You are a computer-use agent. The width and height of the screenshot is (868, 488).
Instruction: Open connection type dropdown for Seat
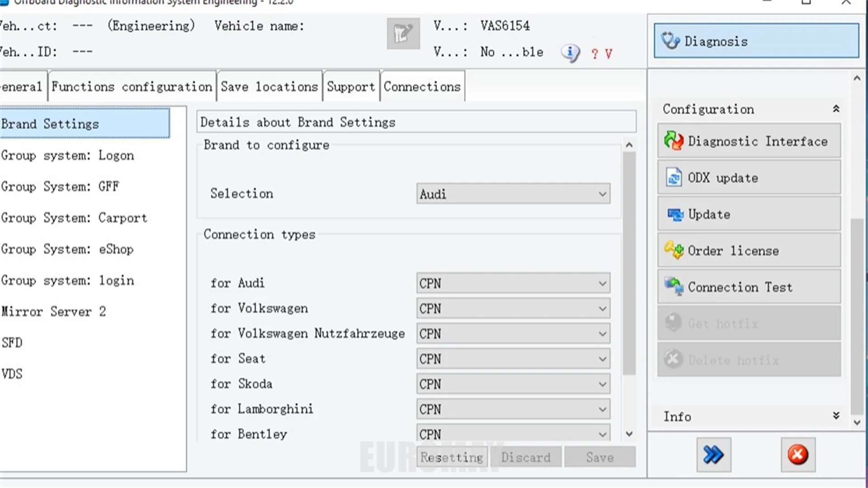coord(513,359)
